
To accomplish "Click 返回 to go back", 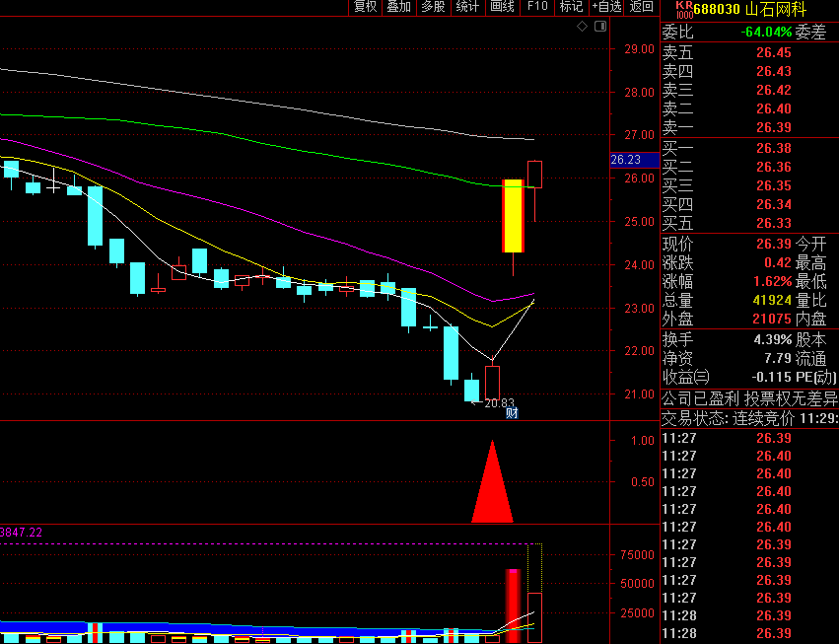I will coord(641,7).
